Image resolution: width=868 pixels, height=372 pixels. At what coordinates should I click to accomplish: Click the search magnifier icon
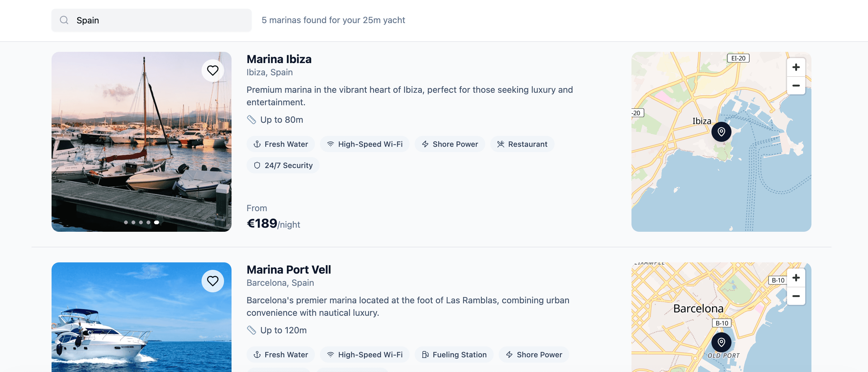[x=64, y=20]
